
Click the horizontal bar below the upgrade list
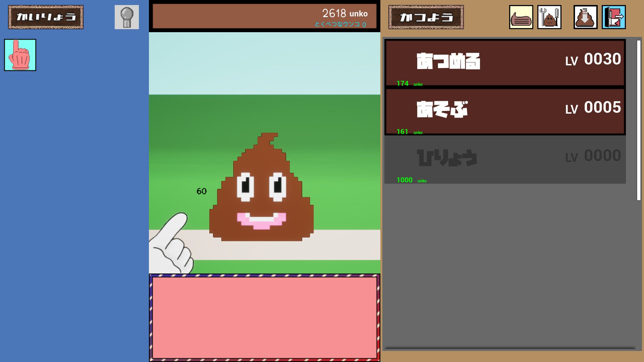click(x=510, y=348)
